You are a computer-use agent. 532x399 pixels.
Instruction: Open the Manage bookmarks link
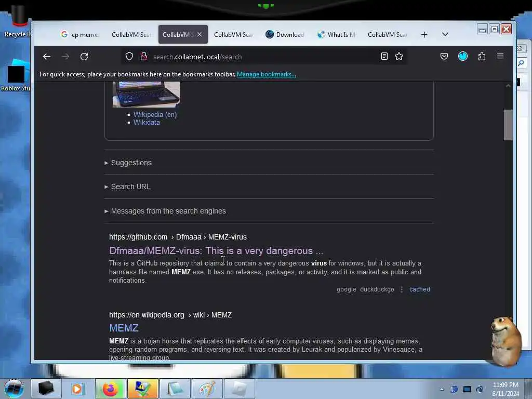(x=267, y=74)
